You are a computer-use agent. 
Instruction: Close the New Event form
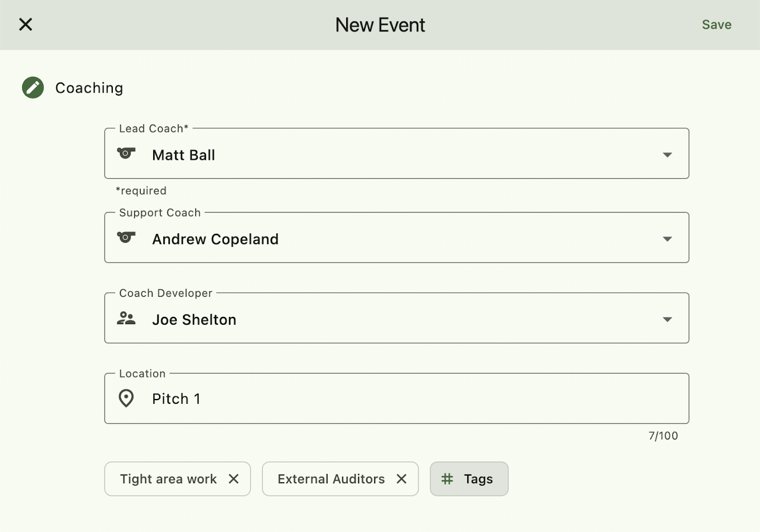(x=26, y=24)
